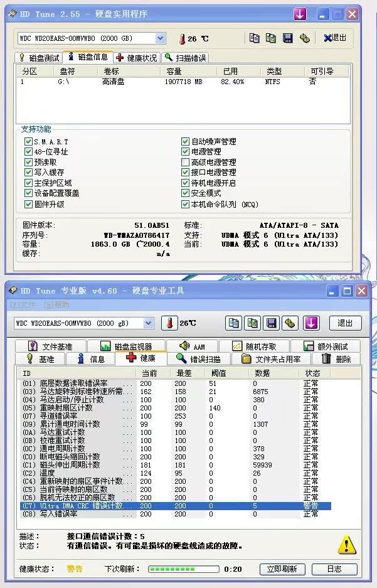This screenshot has width=377, height=588.
Task: Switch to 磁盘测试 tab in HD Tune 2.55
Action: point(39,58)
